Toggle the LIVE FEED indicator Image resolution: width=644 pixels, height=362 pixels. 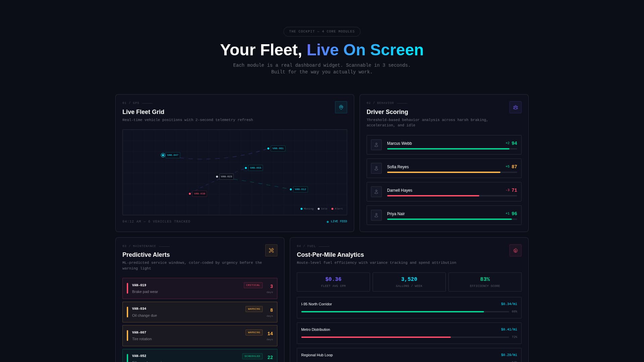pyautogui.click(x=337, y=221)
